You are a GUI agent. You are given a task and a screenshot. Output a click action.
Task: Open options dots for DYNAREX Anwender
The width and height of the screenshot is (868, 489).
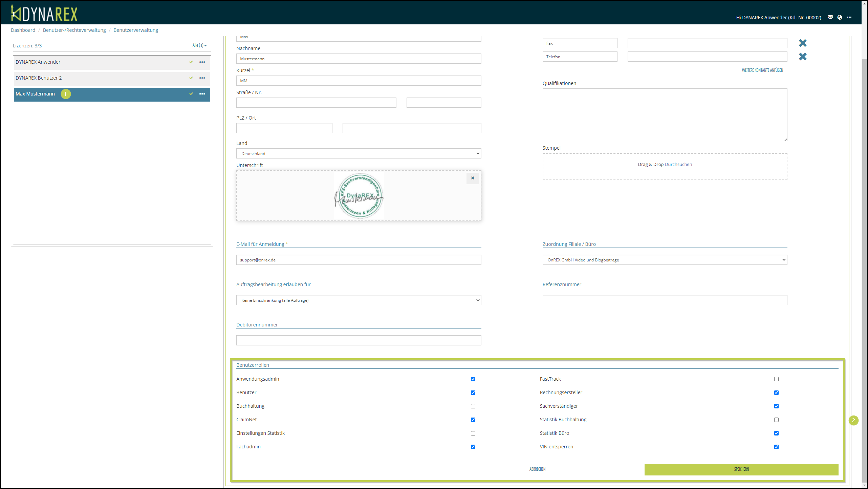click(x=202, y=62)
